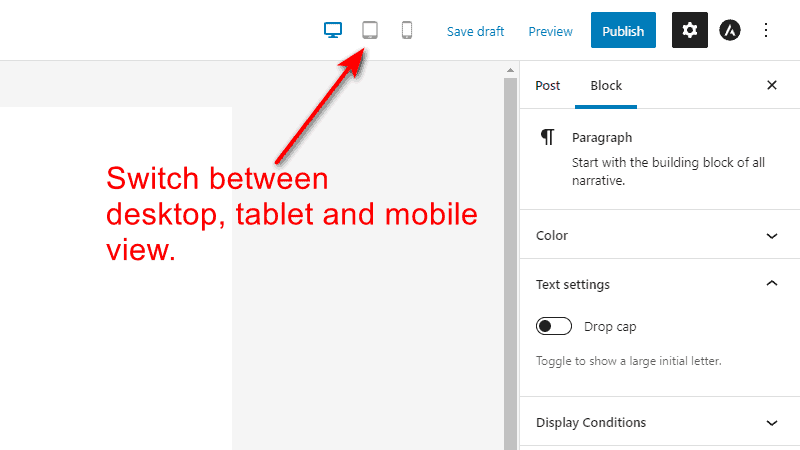This screenshot has width=800, height=450.
Task: Collapse the Text settings panel
Action: click(x=660, y=284)
